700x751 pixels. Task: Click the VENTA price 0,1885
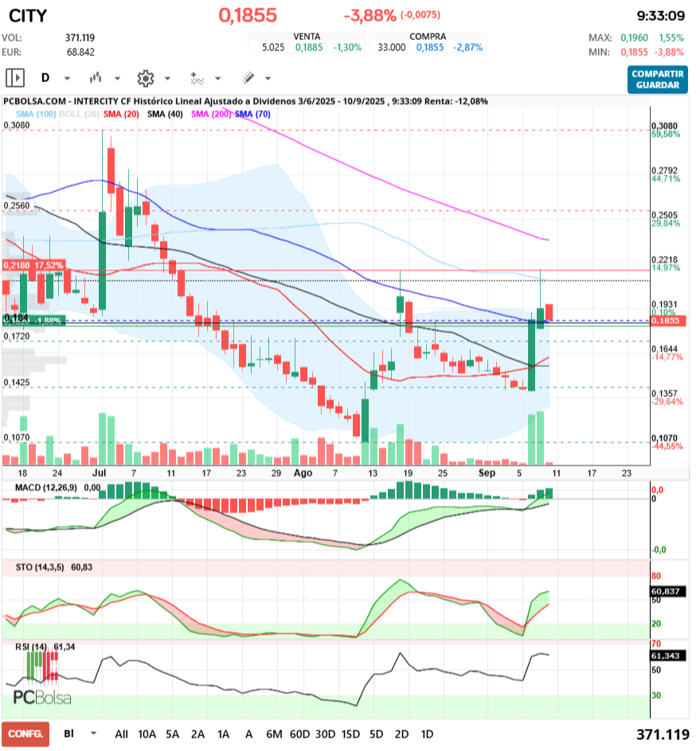(x=309, y=48)
